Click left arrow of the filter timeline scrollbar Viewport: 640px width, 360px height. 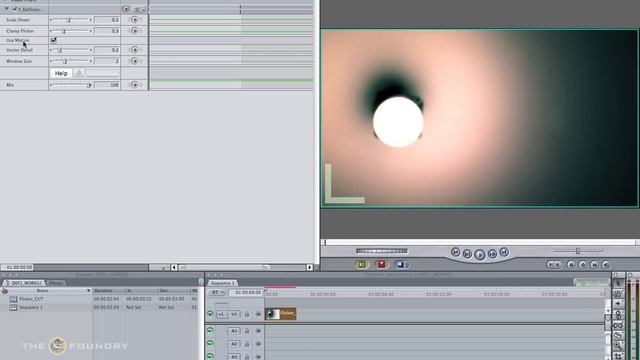point(174,267)
